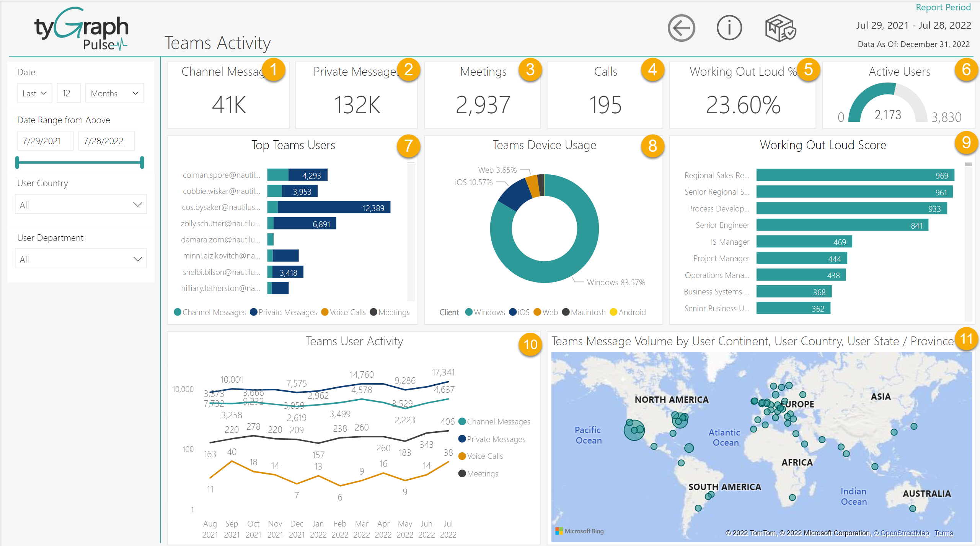Open the User Country dropdown
Screen dimensions: 980x546
click(x=81, y=205)
